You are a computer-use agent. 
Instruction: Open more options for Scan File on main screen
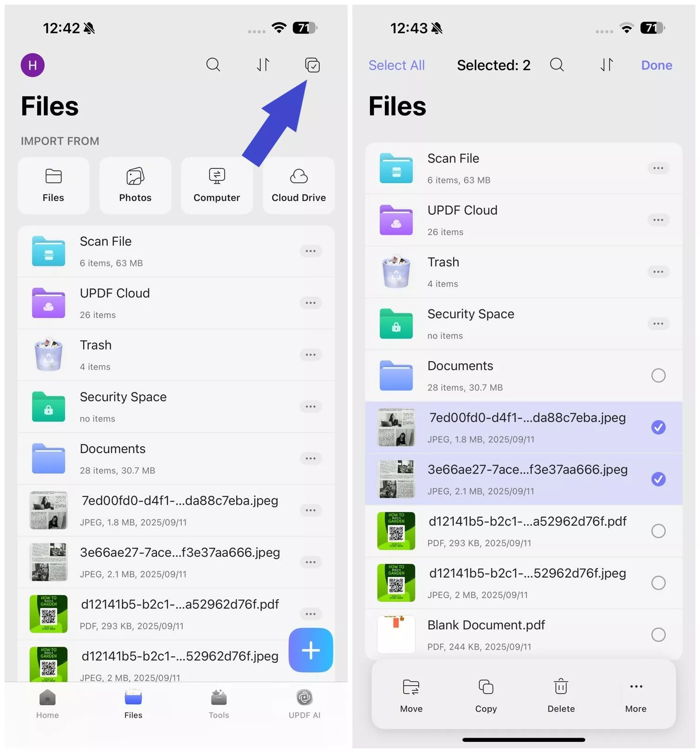[x=310, y=251]
